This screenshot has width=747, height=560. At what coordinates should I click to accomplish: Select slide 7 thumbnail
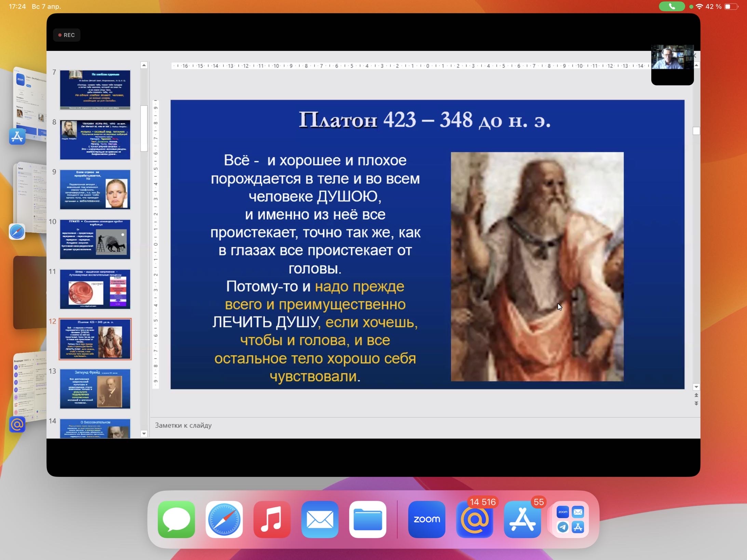tap(95, 90)
